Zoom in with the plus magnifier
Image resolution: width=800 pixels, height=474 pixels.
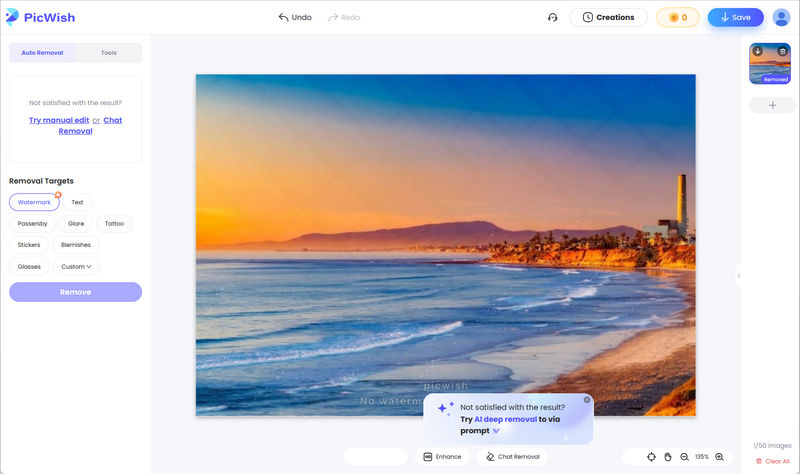pos(719,456)
